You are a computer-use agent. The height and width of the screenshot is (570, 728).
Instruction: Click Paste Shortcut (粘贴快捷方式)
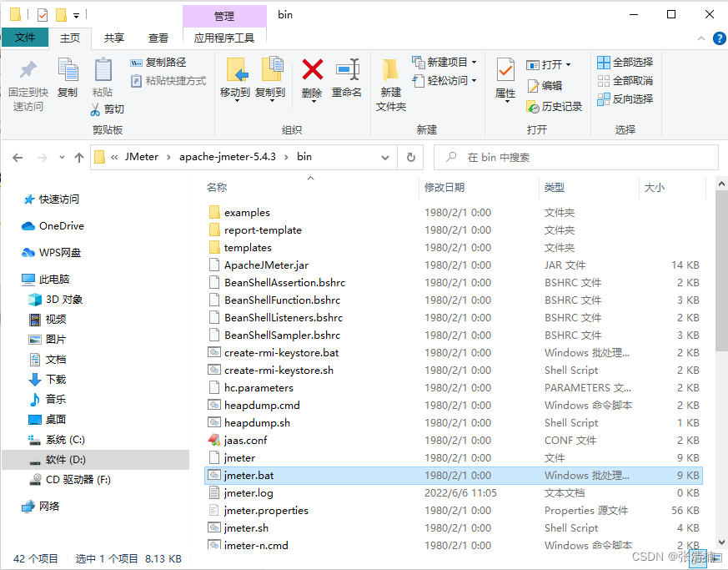[x=168, y=81]
